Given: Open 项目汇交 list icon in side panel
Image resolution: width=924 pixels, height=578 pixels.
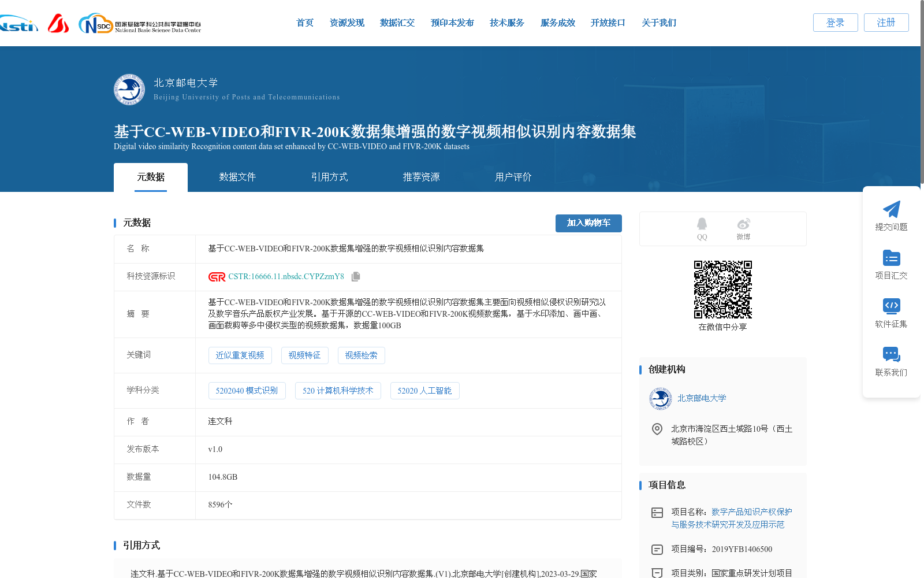Looking at the screenshot, I should pos(892,258).
